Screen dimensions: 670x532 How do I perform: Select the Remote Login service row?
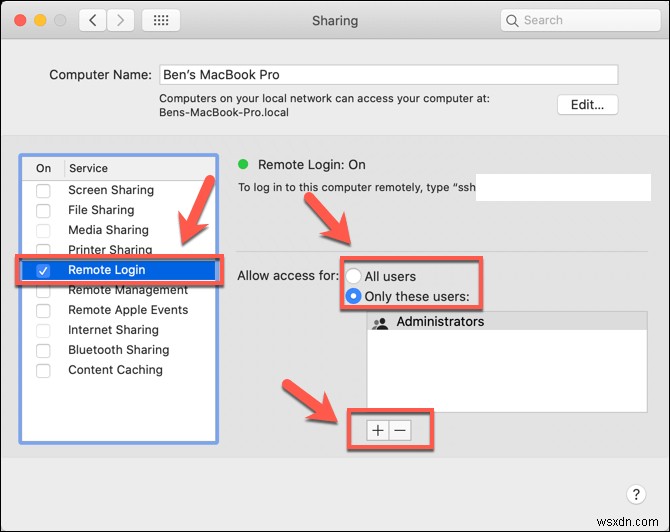119,270
